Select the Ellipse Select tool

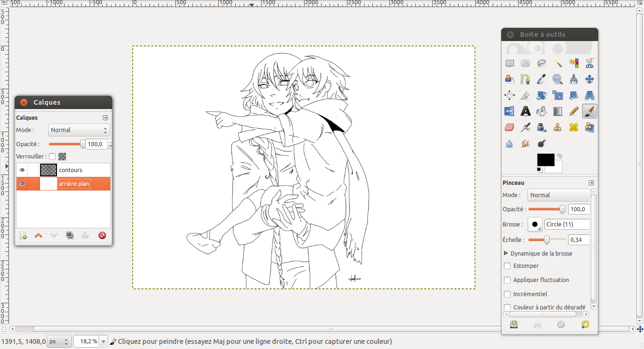click(526, 63)
